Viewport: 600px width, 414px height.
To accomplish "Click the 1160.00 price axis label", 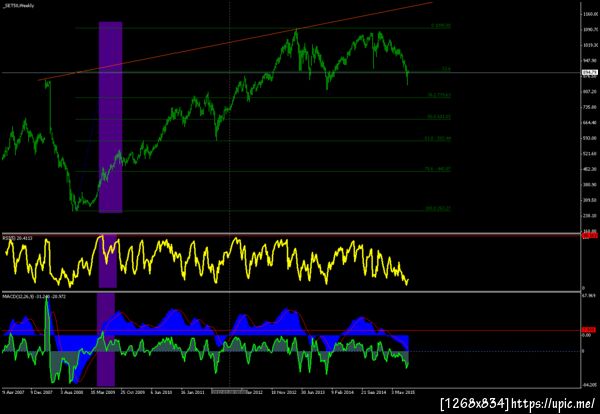I will (x=591, y=14).
